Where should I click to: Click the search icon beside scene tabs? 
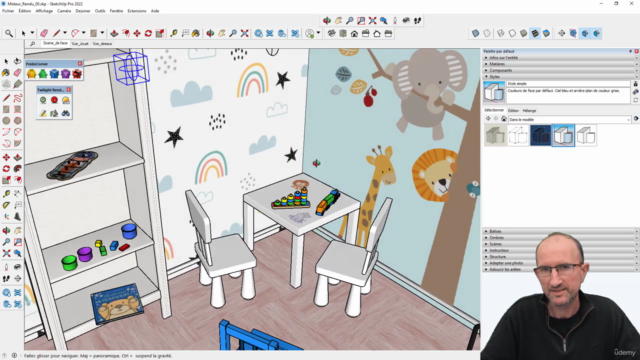32,44
